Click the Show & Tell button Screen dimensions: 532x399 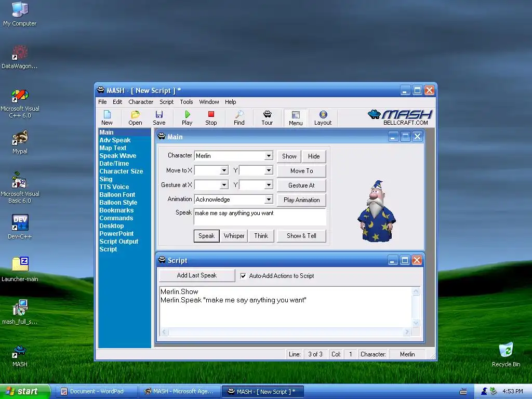[302, 236]
